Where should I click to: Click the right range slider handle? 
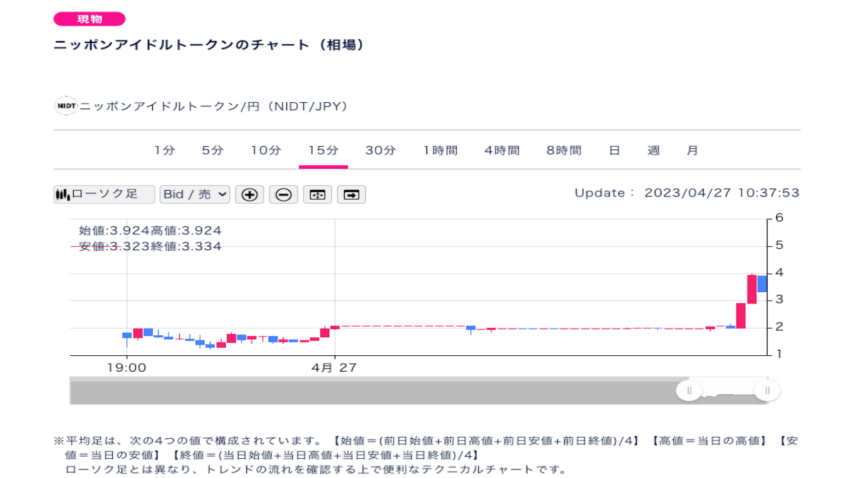(x=767, y=391)
